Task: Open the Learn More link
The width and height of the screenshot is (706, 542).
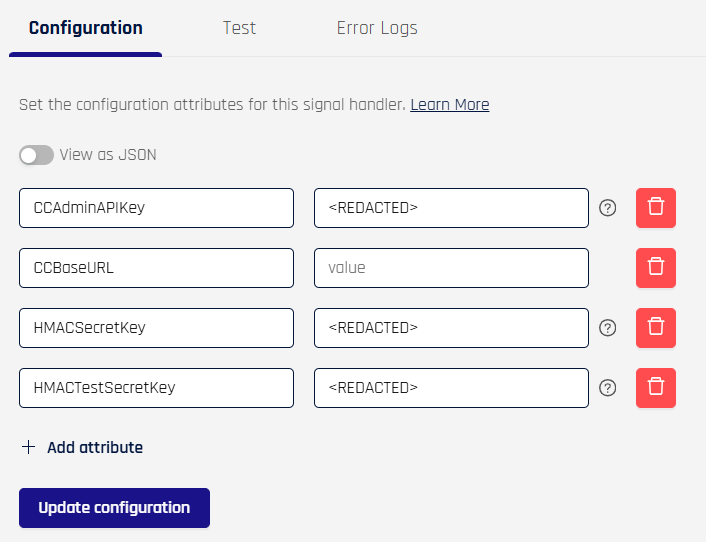Action: (449, 105)
